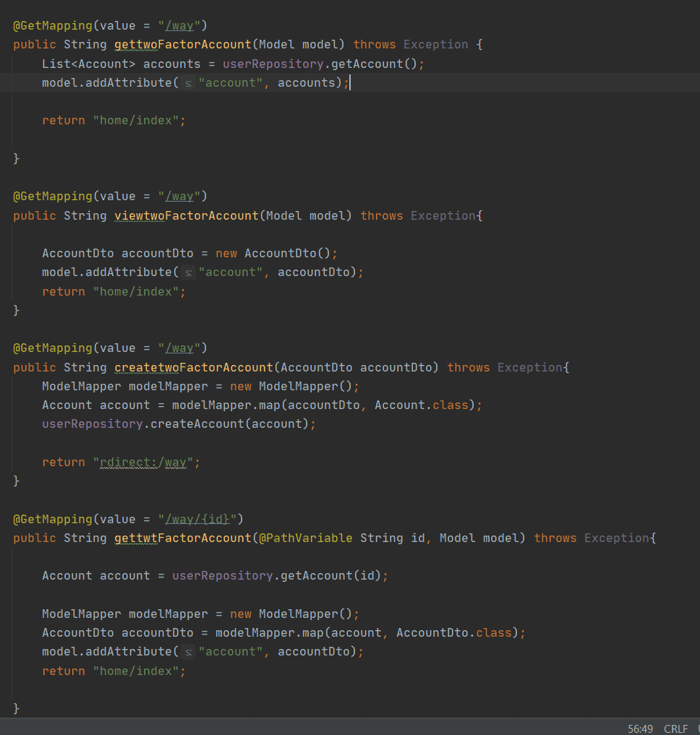Click closing brace of gettwoFactorAccount method
The height and width of the screenshot is (735, 700).
coord(17,158)
